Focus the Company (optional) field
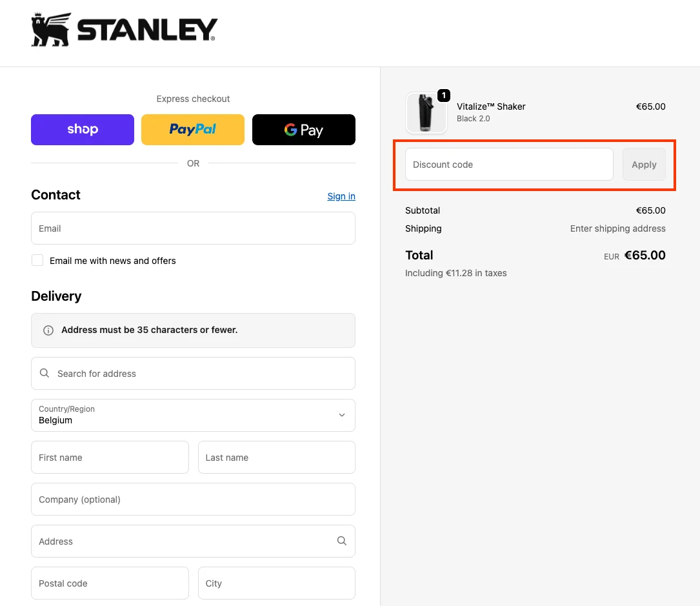This screenshot has width=700, height=606. tap(193, 500)
